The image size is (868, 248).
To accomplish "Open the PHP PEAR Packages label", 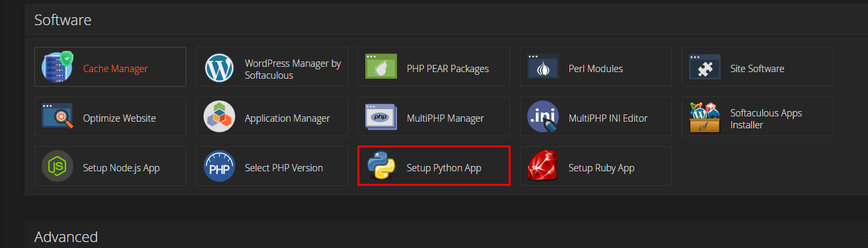I will coord(448,68).
